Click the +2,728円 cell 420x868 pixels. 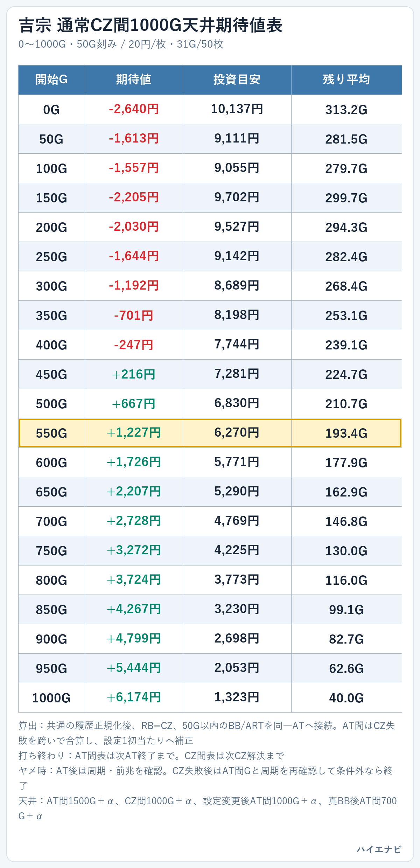click(134, 521)
